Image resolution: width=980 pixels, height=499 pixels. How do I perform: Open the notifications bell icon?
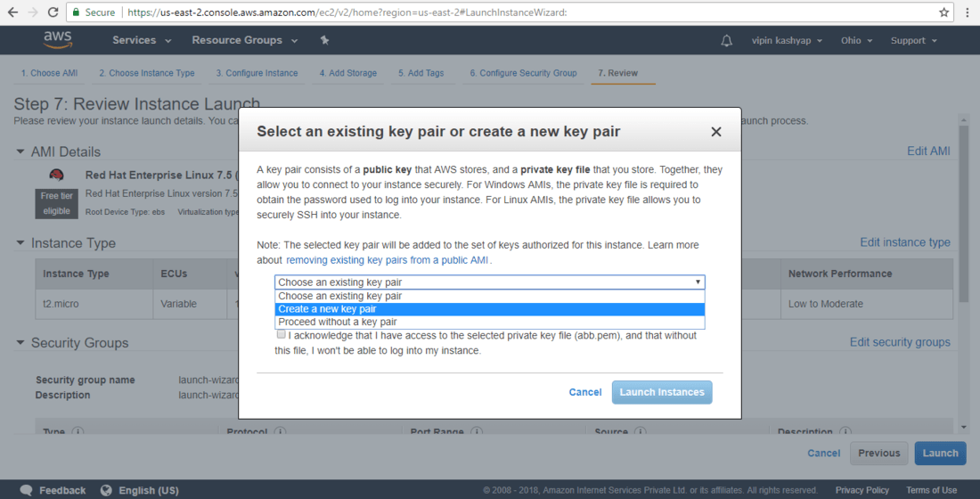click(x=727, y=40)
